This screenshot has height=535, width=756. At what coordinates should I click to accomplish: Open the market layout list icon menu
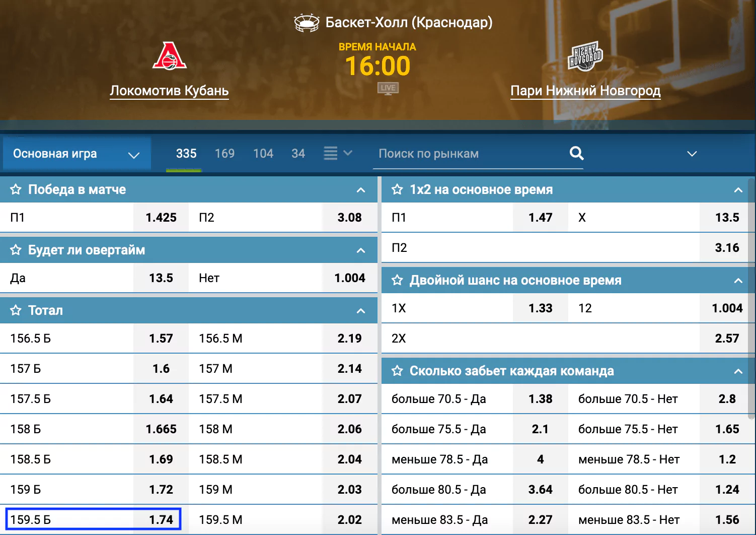click(x=338, y=153)
